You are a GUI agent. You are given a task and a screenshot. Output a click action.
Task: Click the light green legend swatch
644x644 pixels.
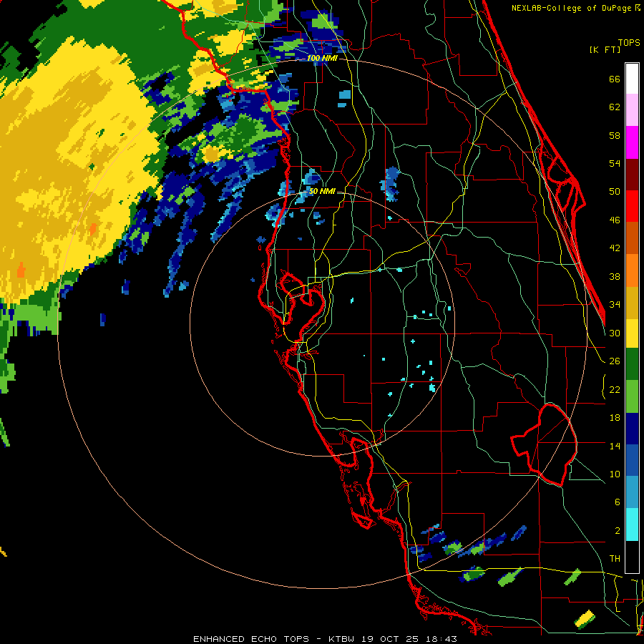pos(632,396)
